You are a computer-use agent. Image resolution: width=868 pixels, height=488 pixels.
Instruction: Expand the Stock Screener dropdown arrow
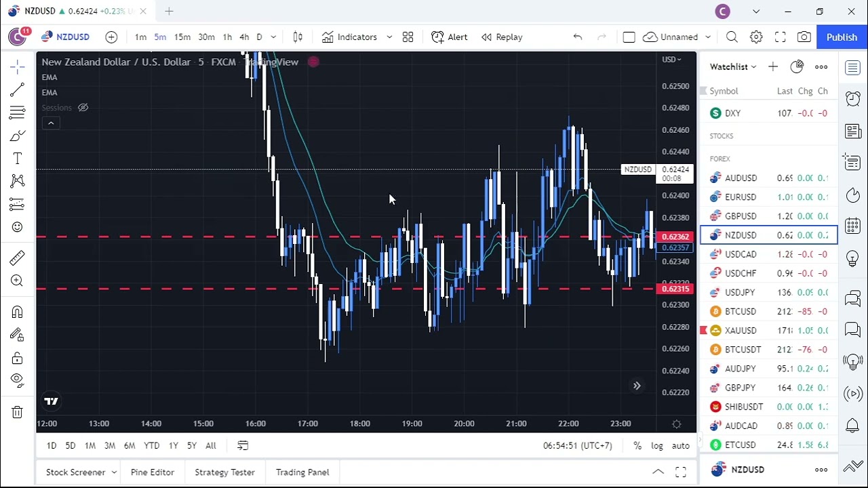(x=114, y=472)
